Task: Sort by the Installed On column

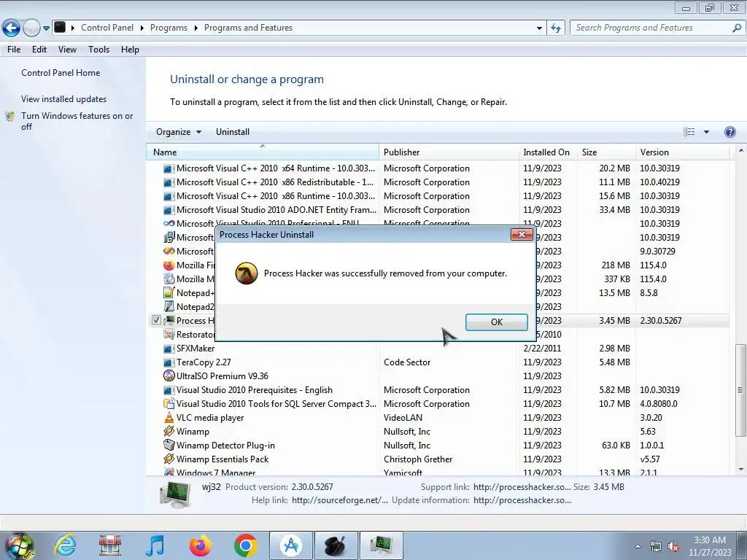Action: (x=547, y=152)
